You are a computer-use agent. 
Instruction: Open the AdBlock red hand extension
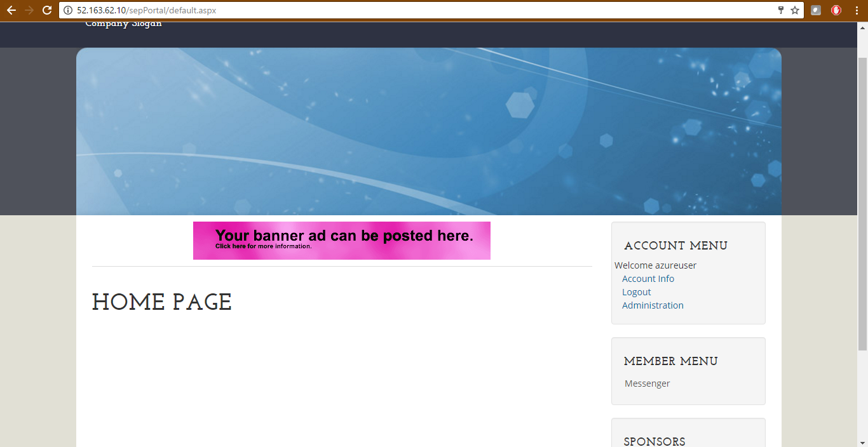(x=836, y=10)
